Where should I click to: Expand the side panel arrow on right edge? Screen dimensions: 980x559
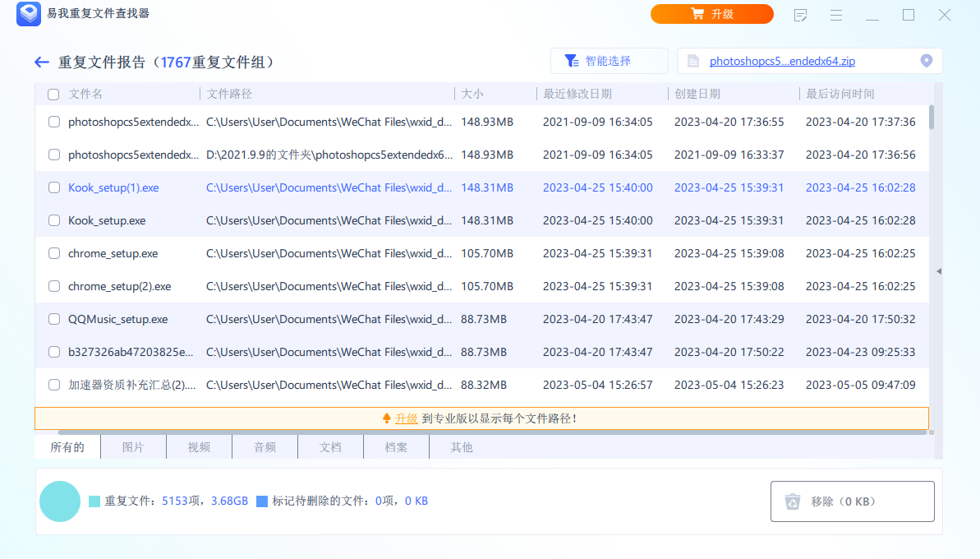pyautogui.click(x=939, y=271)
